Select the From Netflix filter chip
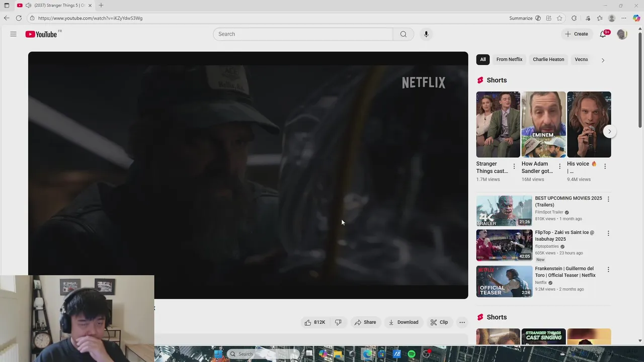Image resolution: width=644 pixels, height=362 pixels. point(509,59)
